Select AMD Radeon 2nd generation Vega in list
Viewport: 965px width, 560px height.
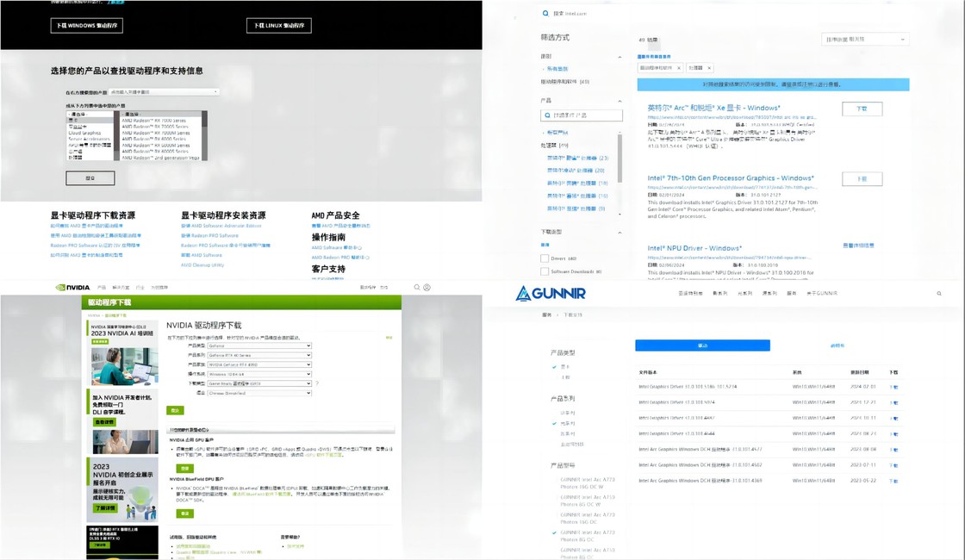[x=160, y=158]
